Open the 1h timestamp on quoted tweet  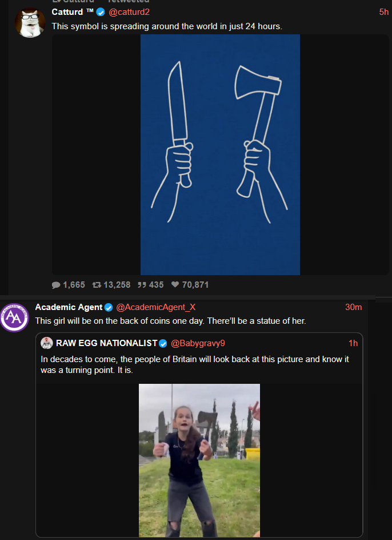[x=353, y=343]
